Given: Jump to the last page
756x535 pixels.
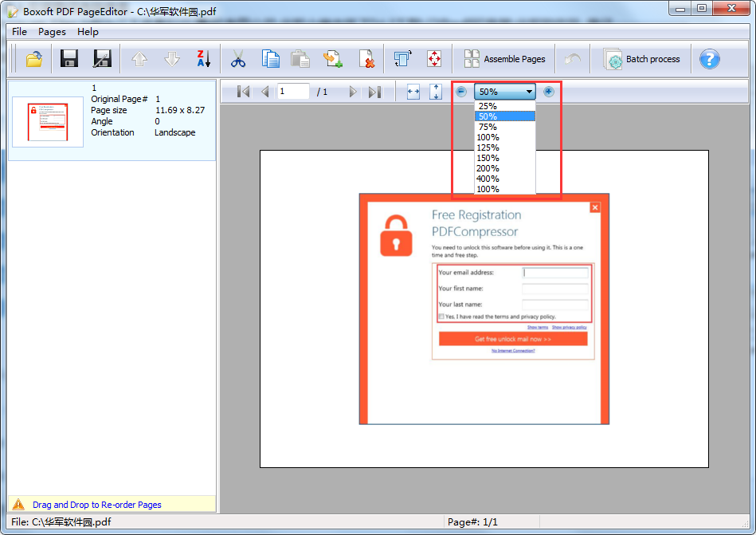Looking at the screenshot, I should [374, 91].
